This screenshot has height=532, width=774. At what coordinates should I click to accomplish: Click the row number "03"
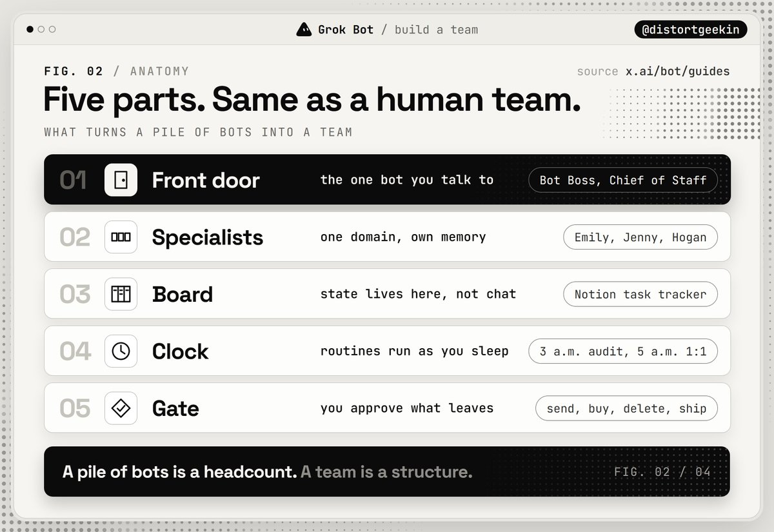tap(75, 294)
